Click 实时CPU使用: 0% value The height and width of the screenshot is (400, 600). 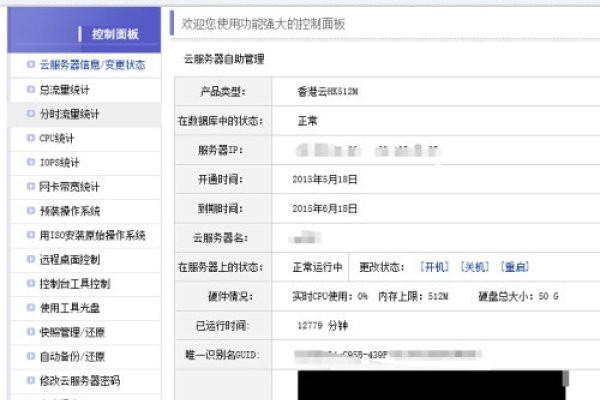tap(330, 296)
